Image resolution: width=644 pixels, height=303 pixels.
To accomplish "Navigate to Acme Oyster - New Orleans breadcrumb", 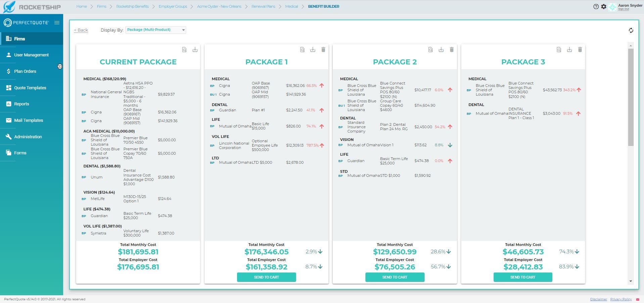I will pos(219,6).
